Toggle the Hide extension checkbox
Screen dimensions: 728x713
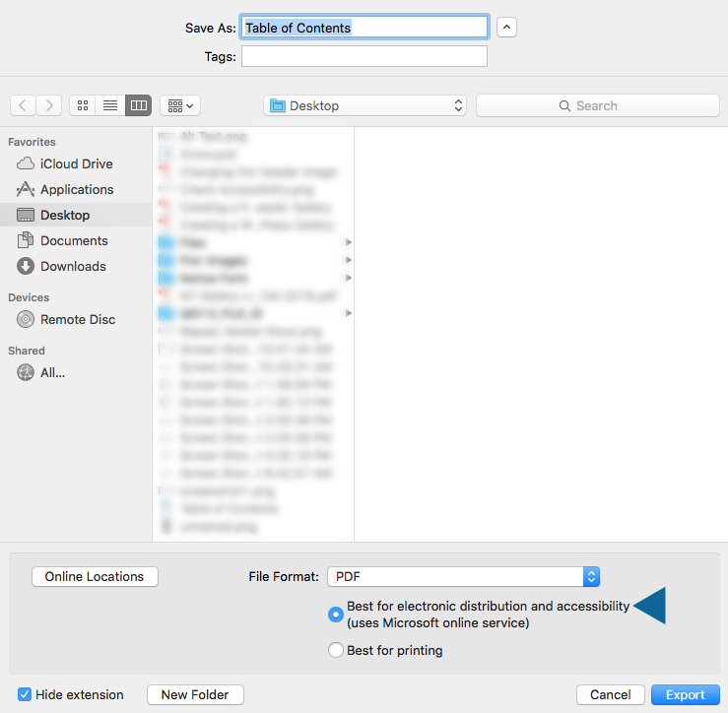[x=25, y=694]
